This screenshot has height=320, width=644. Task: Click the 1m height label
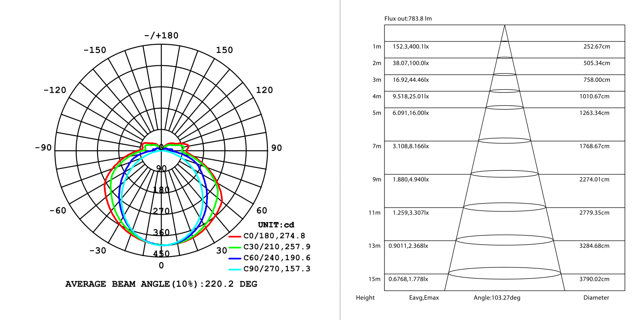pos(377,47)
